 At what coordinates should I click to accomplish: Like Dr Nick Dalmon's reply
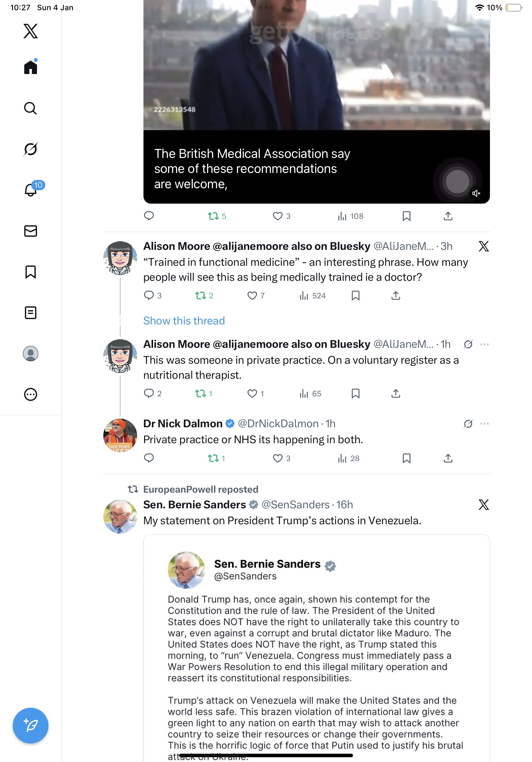tap(277, 458)
